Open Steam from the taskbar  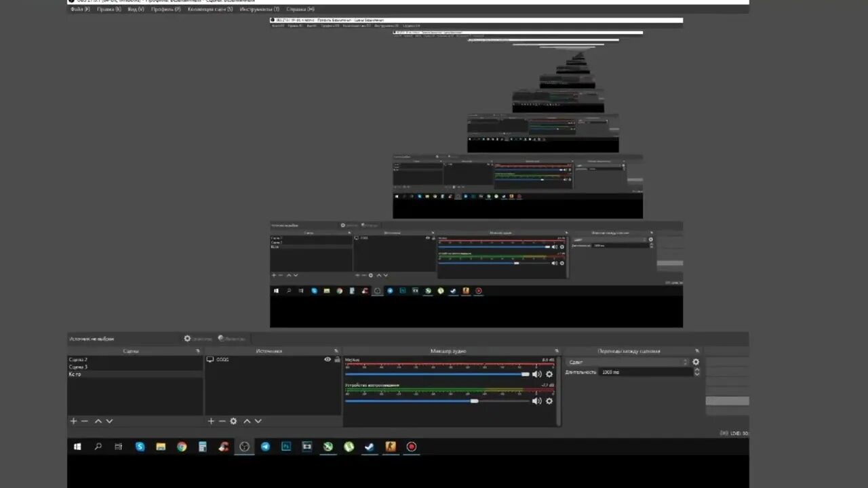point(369,447)
